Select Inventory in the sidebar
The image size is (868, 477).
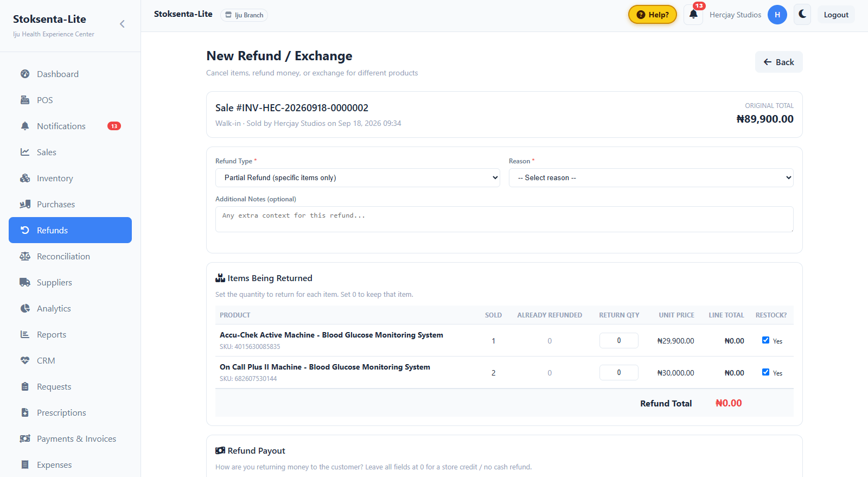(70, 178)
